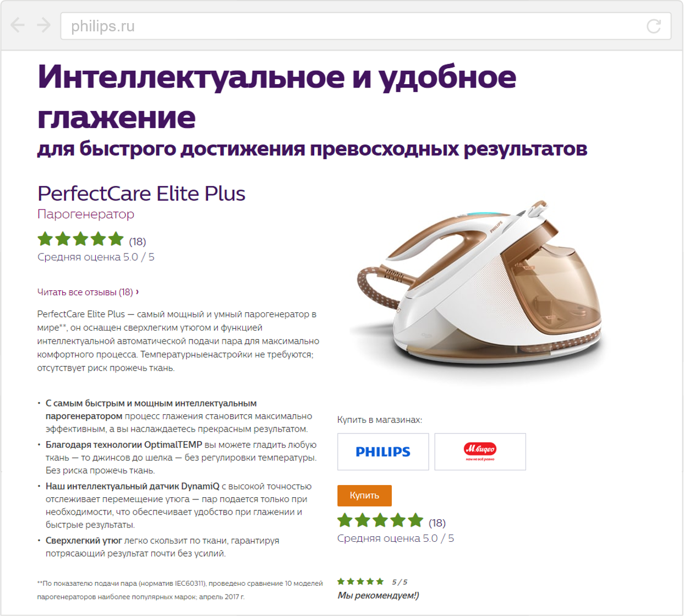Open the Philips store logo tile
Image resolution: width=684 pixels, height=616 pixels.
[x=383, y=452]
